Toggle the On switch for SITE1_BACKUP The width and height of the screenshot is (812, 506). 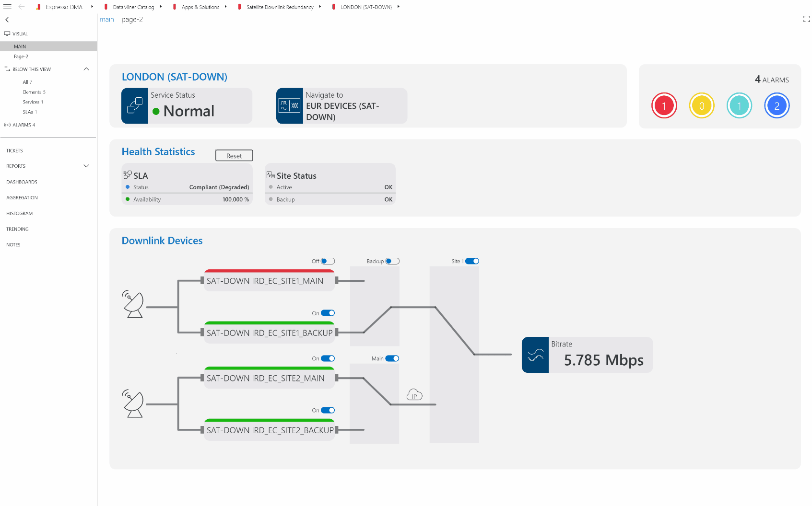point(328,313)
